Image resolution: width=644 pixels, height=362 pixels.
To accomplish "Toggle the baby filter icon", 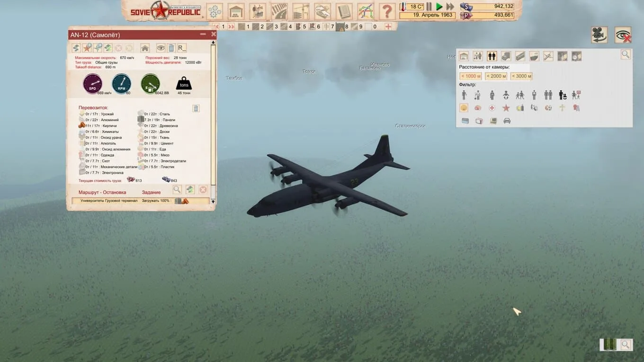I will tap(506, 95).
